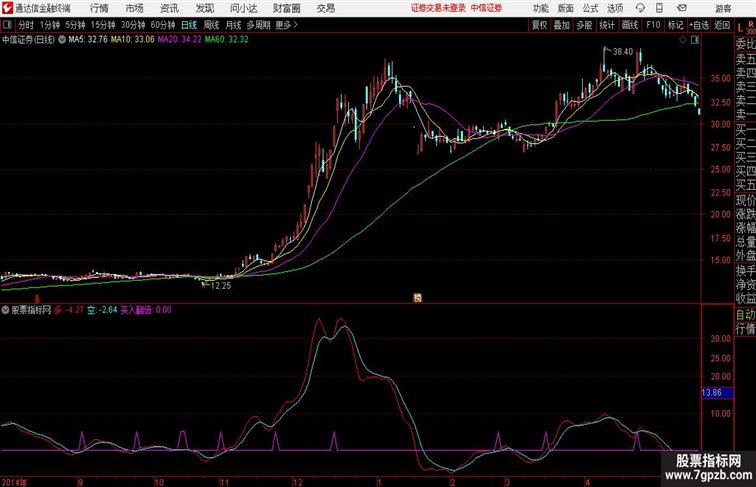
Task: Open the 市场 menu
Action: (x=135, y=8)
